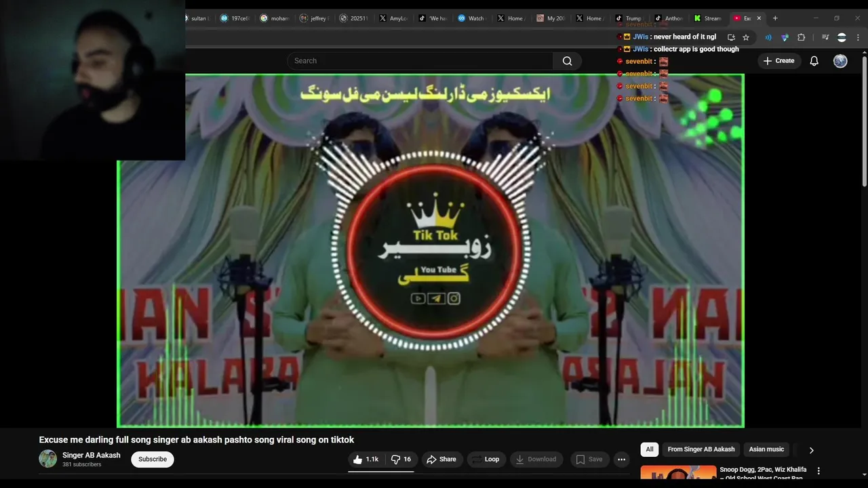This screenshot has height=488, width=868.
Task: Open a new browser tab
Action: 775,18
